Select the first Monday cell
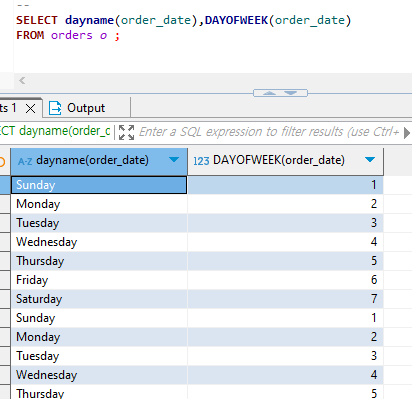Viewport: 412px width, 399px height. point(99,204)
